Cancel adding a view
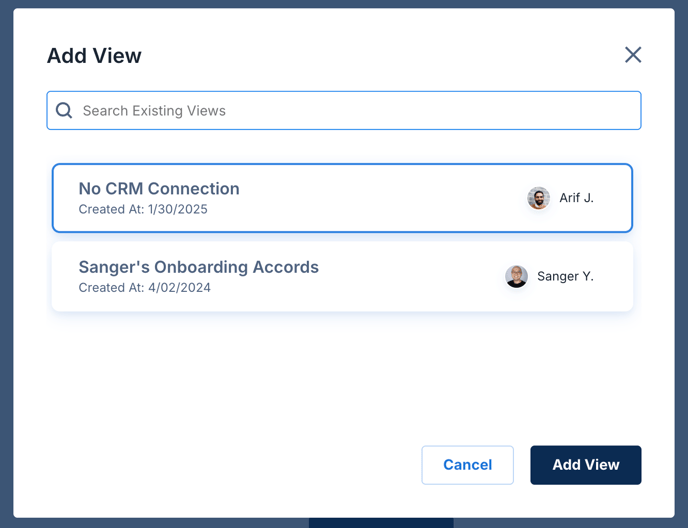 pyautogui.click(x=467, y=465)
